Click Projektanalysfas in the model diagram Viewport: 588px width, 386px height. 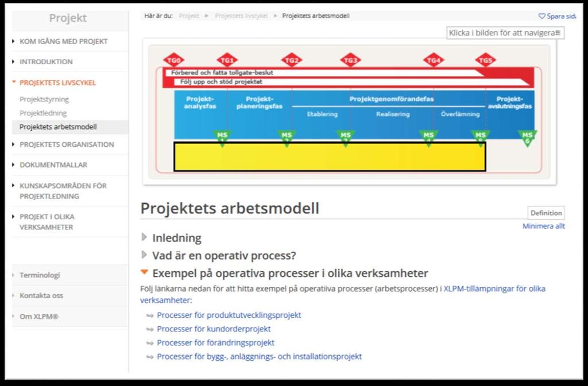[x=200, y=103]
